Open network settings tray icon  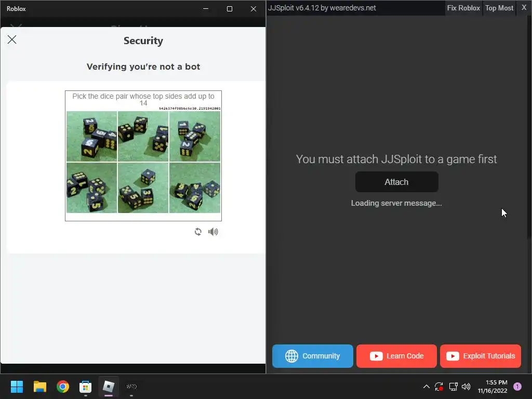(x=453, y=387)
